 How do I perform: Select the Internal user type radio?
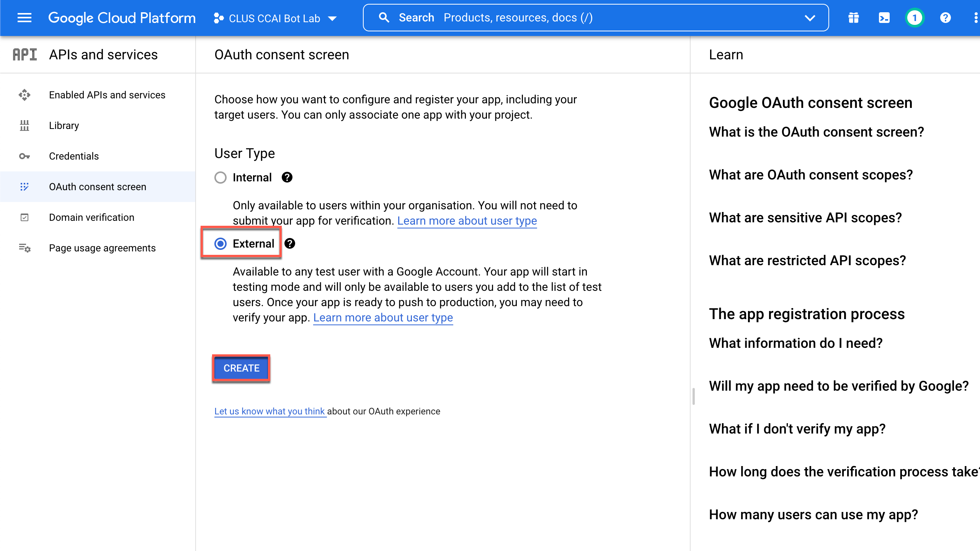coord(220,178)
